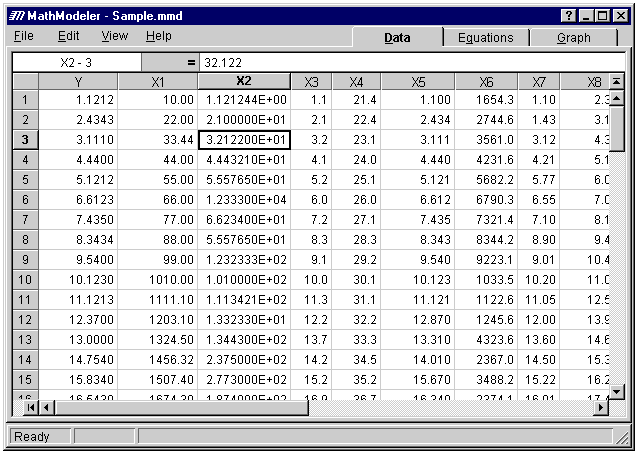Image resolution: width=640 pixels, height=456 pixels.
Task: Switch to the Equations tab
Action: pyautogui.click(x=486, y=38)
